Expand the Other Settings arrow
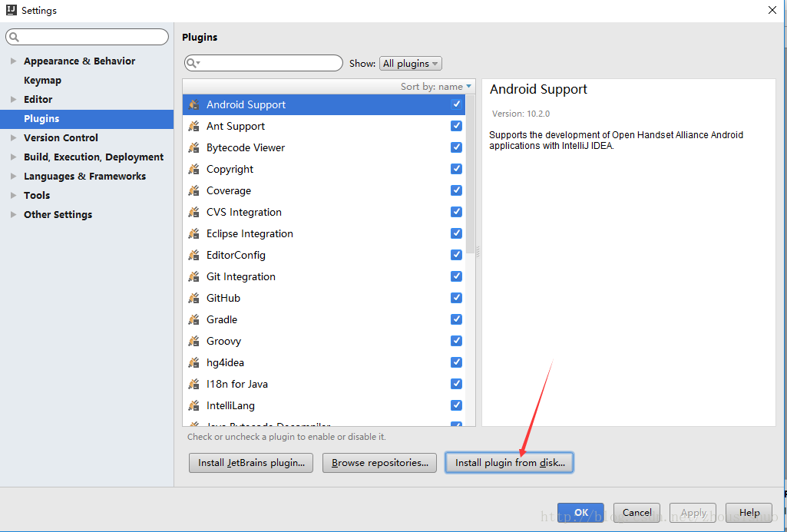The image size is (787, 532). coord(14,214)
